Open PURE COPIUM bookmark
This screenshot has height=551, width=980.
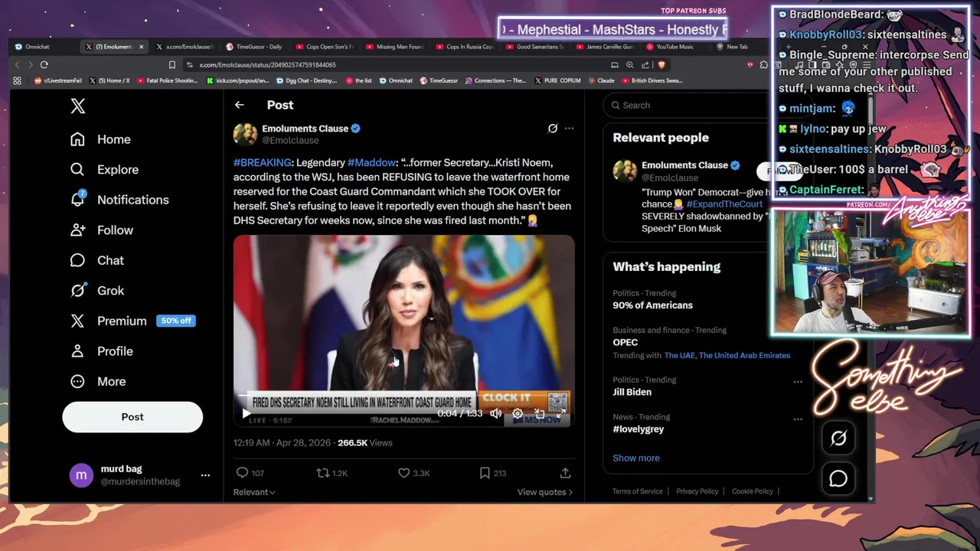(558, 80)
